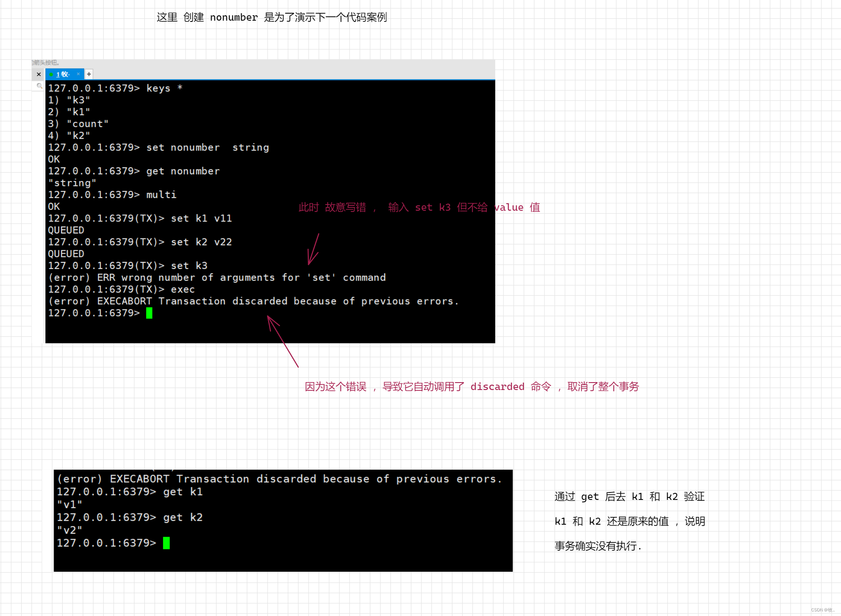The width and height of the screenshot is (841, 616).
Task: Add a new session tab with the plus button
Action: pyautogui.click(x=89, y=74)
